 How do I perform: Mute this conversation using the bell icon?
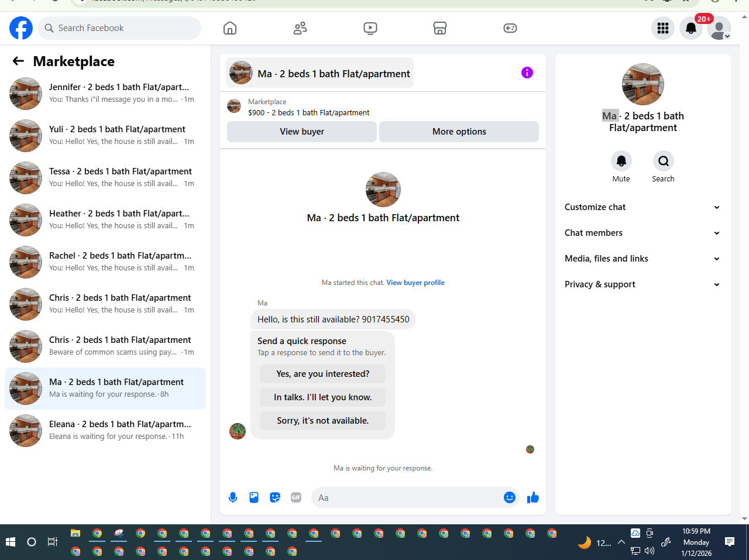pos(621,161)
